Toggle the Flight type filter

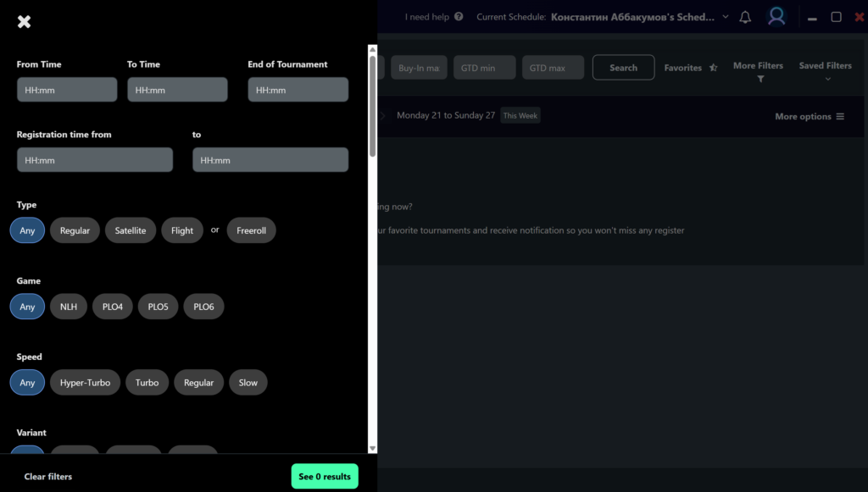pos(182,230)
